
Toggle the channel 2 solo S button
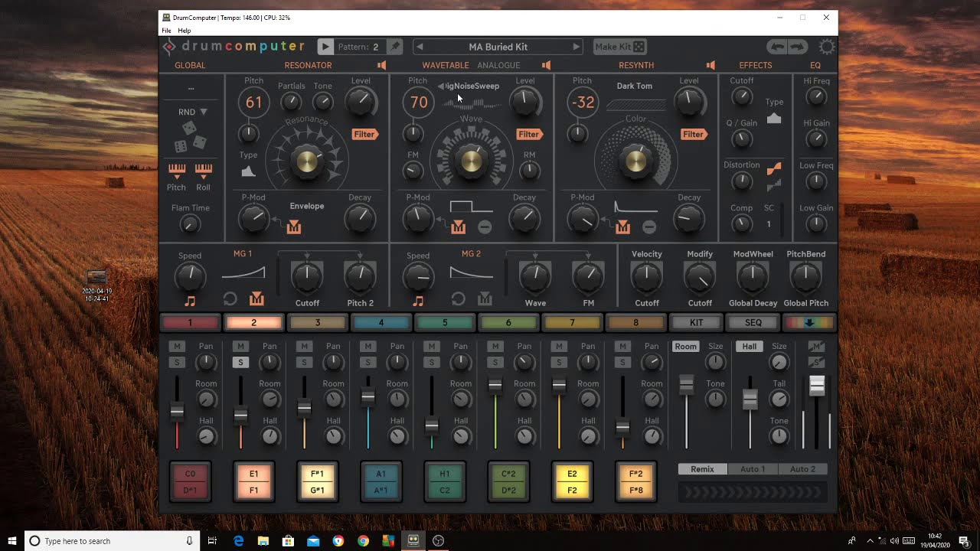(240, 362)
